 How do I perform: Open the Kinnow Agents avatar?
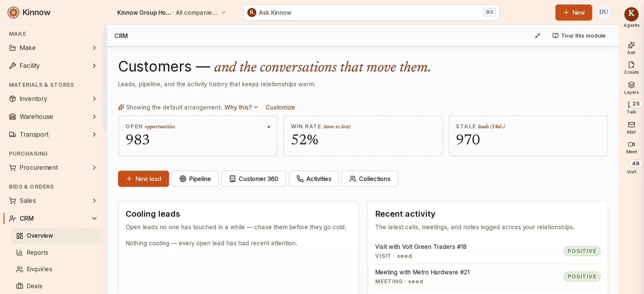click(631, 14)
